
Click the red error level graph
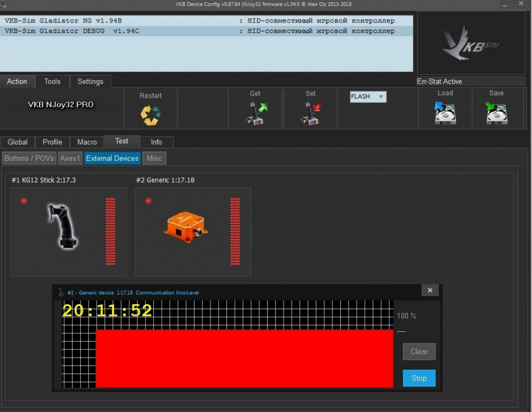coord(245,358)
